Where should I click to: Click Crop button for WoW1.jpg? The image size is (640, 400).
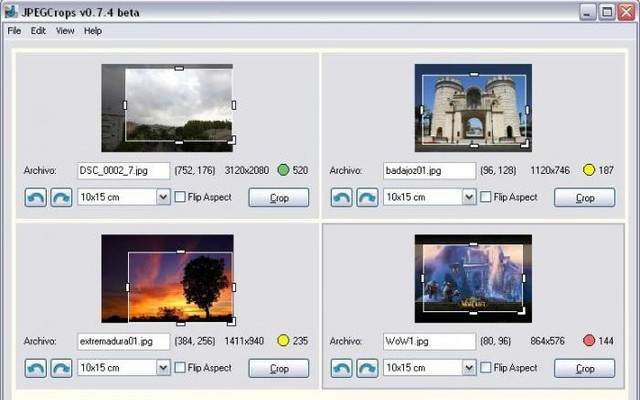point(585,369)
